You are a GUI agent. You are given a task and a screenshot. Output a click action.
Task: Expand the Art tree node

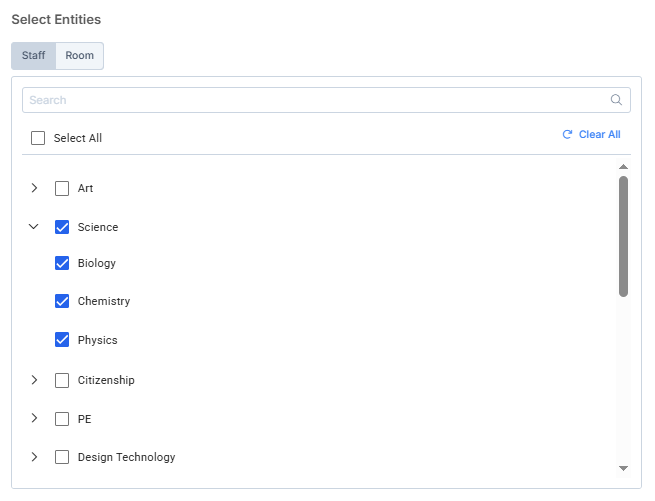[34, 188]
